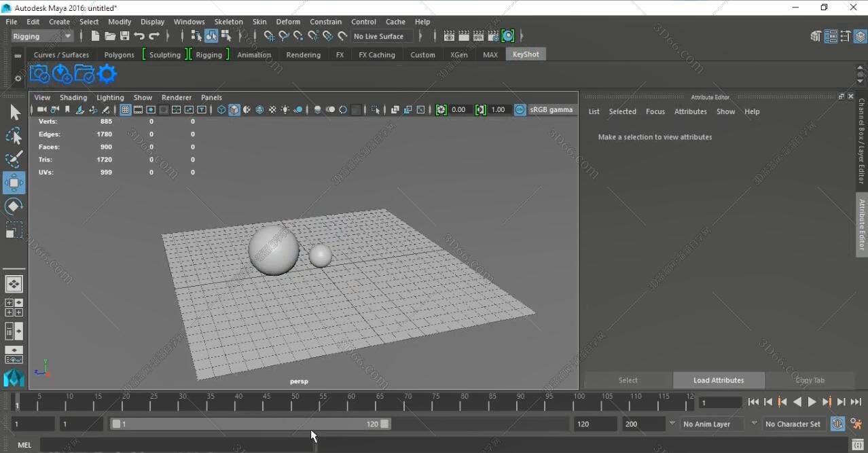Create a new scene file

[x=95, y=36]
